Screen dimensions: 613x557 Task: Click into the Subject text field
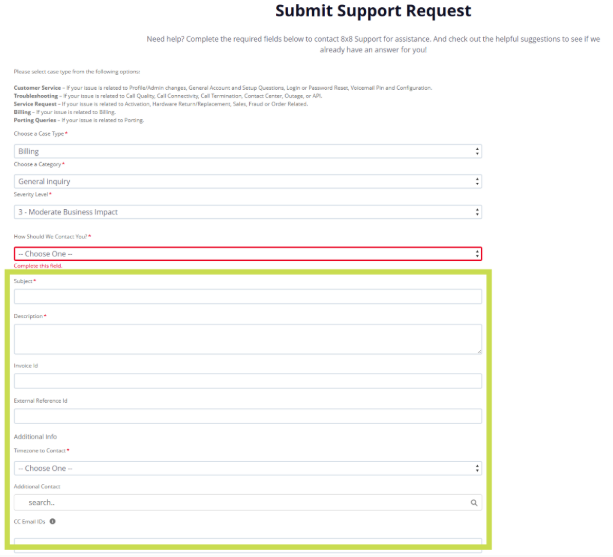click(248, 296)
